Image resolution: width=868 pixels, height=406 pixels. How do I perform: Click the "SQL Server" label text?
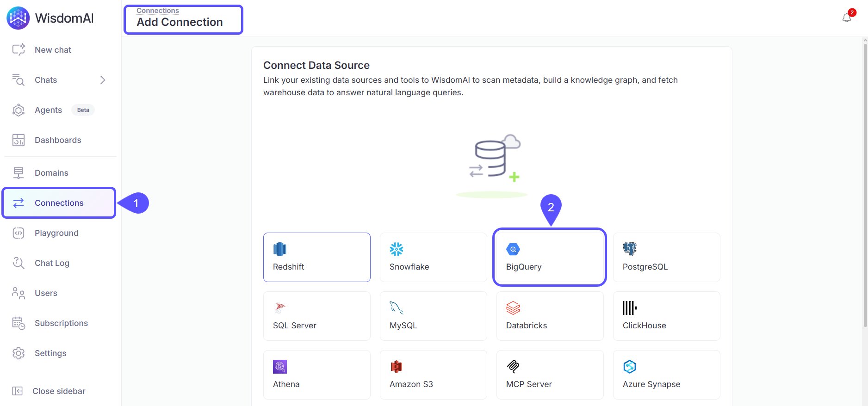(x=295, y=326)
